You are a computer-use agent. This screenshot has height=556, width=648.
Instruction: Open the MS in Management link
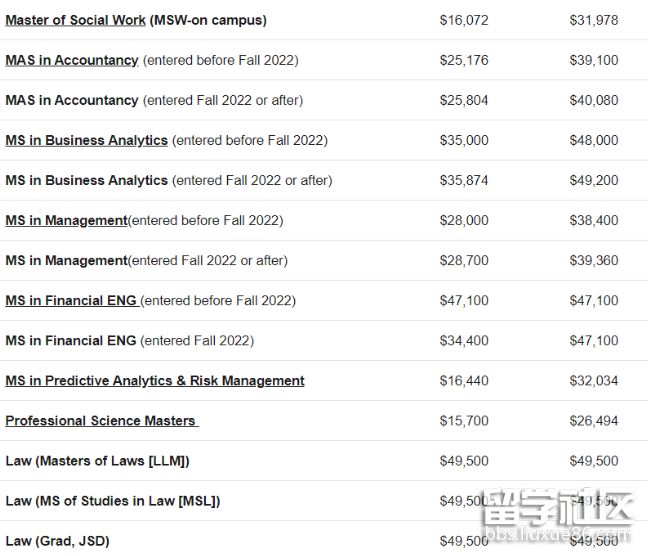point(66,221)
